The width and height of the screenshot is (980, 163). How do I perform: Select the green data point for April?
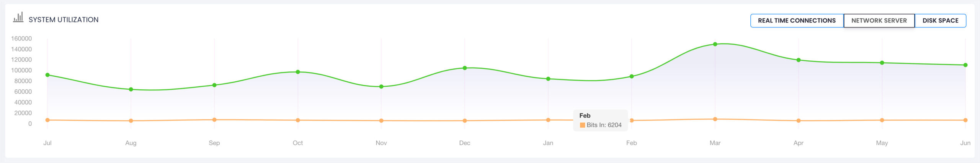tap(798, 60)
